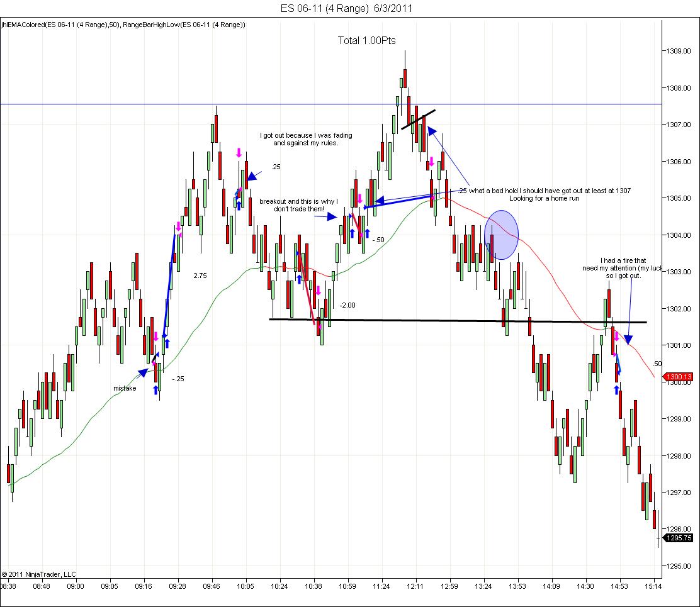Click the '-2.00' trade result label

(347, 306)
